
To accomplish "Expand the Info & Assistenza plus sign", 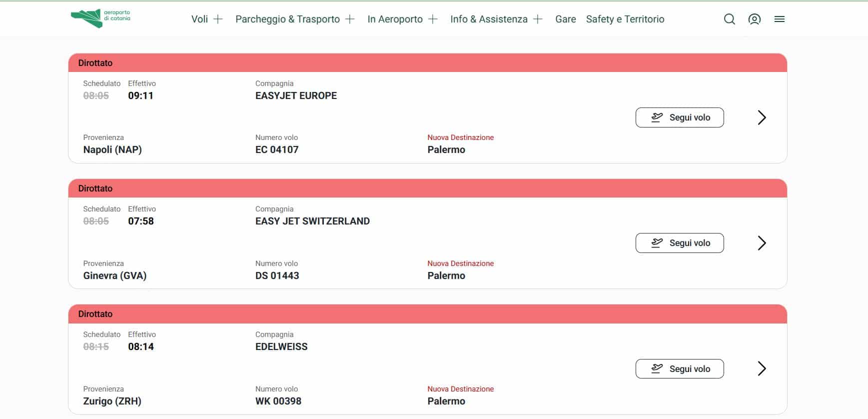I will tap(538, 19).
